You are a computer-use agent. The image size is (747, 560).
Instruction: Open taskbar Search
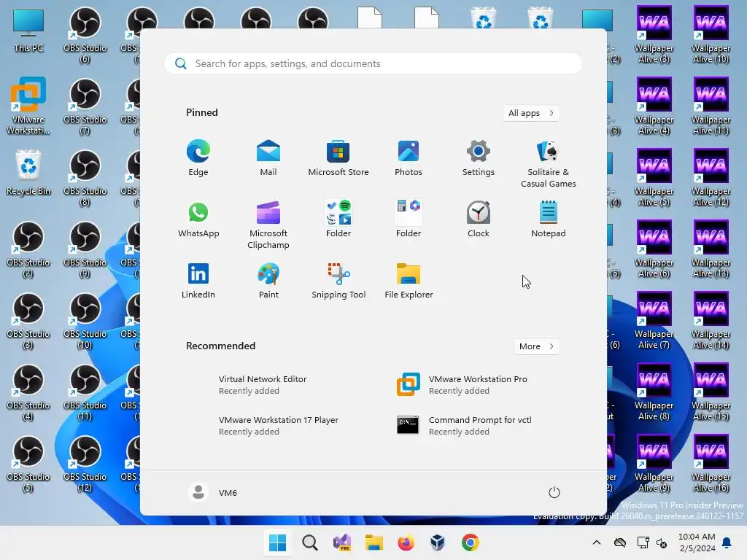309,542
